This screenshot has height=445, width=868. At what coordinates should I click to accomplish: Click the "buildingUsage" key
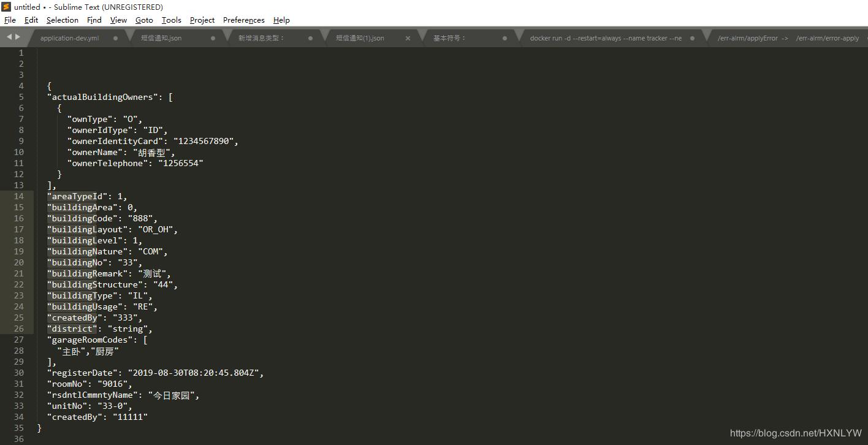tap(85, 306)
